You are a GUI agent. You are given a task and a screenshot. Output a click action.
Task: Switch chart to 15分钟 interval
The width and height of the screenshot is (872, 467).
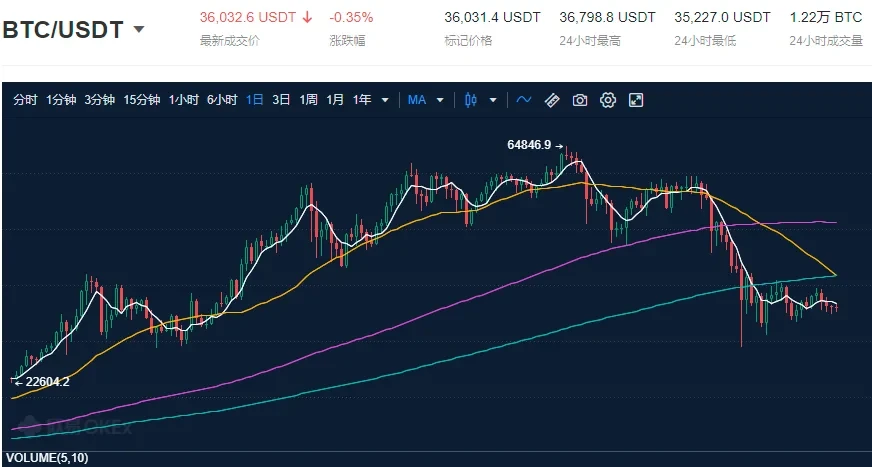pos(141,100)
